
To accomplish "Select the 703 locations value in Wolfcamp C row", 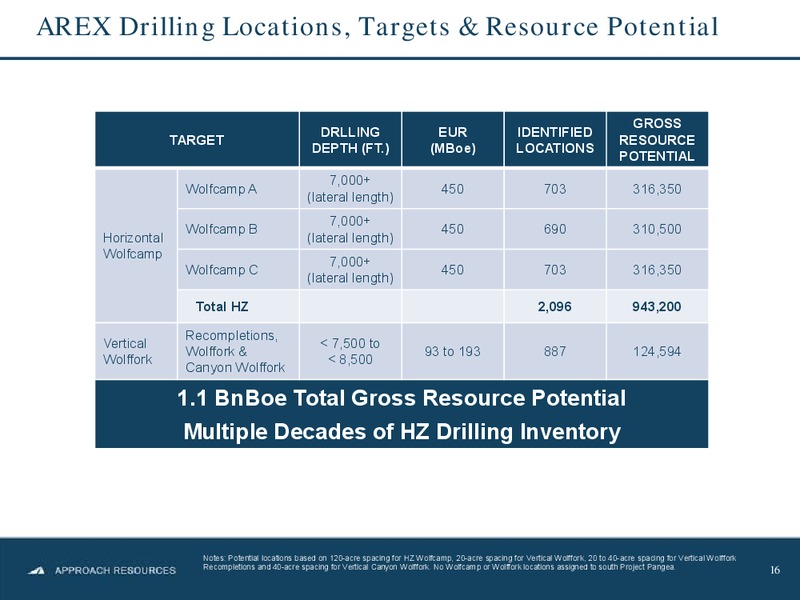I will click(x=555, y=269).
